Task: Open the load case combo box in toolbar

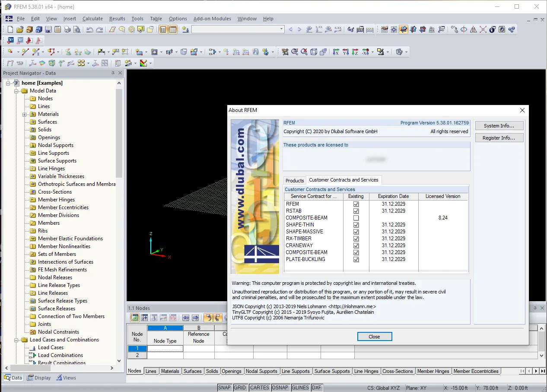Action: click(x=238, y=29)
